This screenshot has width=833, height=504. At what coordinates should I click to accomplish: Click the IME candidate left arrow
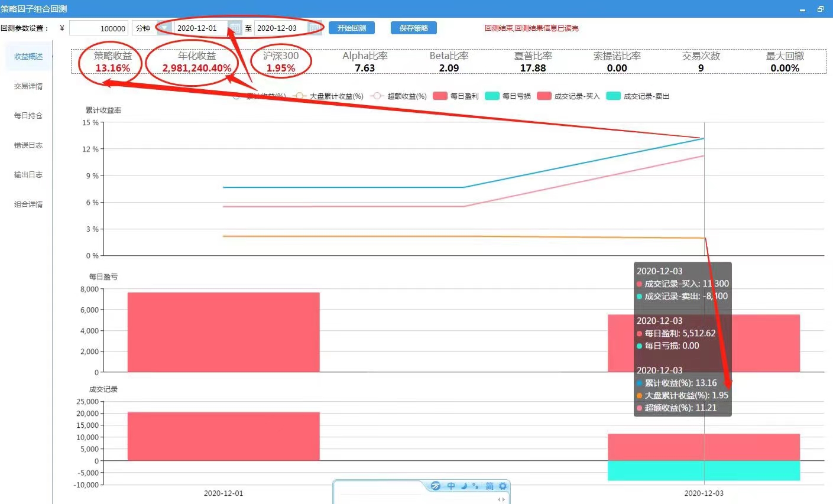point(499,500)
